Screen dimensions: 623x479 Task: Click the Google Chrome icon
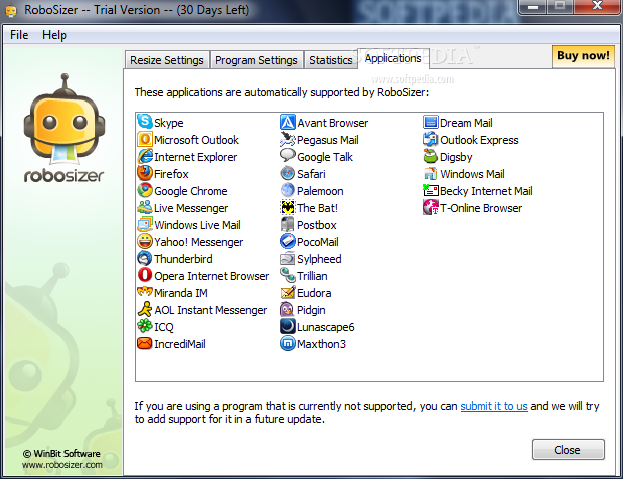[145, 190]
